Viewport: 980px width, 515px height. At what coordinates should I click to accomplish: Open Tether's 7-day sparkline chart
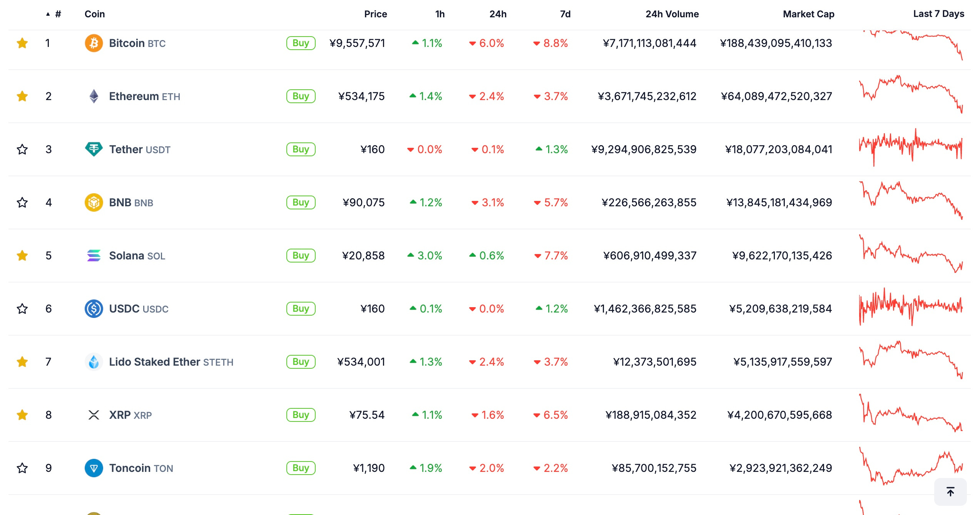pyautogui.click(x=911, y=147)
